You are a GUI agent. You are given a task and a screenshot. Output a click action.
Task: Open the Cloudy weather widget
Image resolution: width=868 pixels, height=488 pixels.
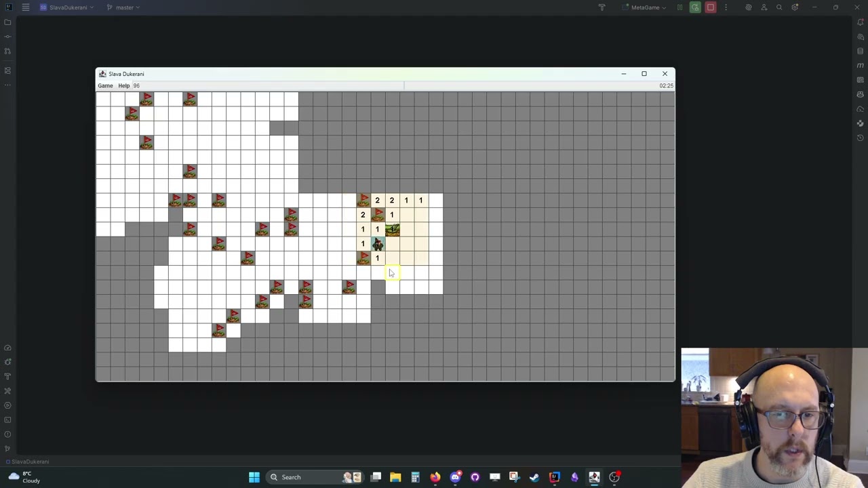(24, 477)
